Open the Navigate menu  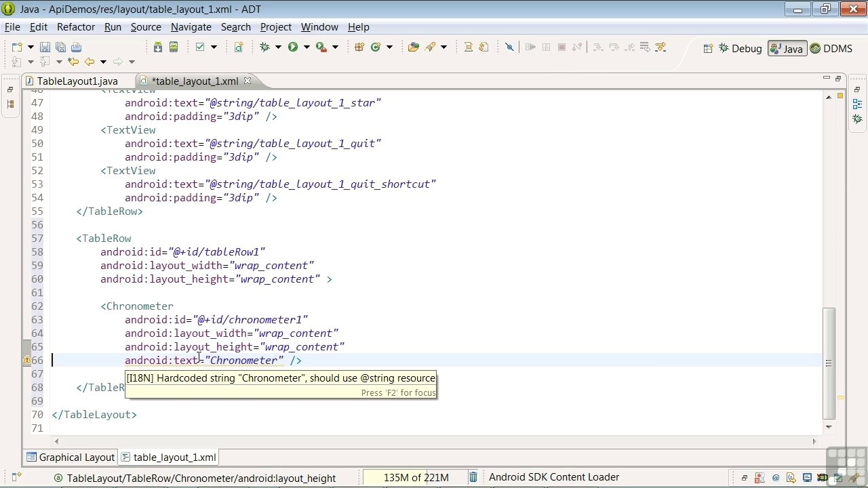click(x=191, y=27)
